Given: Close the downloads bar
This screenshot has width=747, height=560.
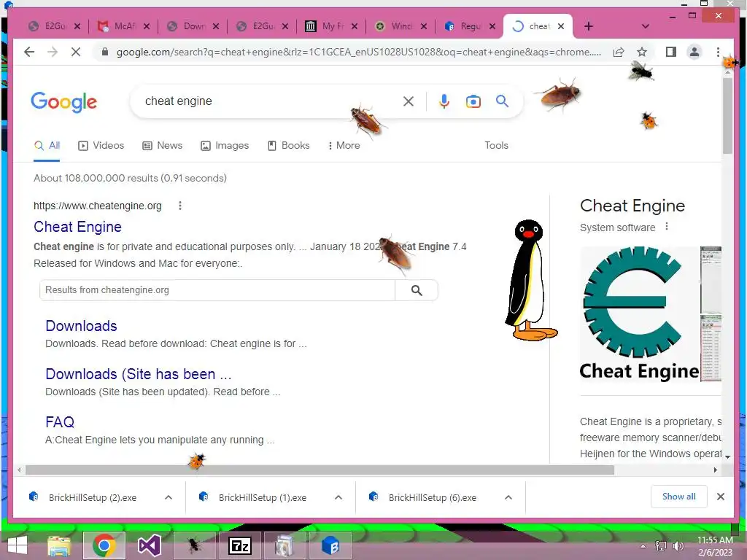Looking at the screenshot, I should click(x=721, y=497).
